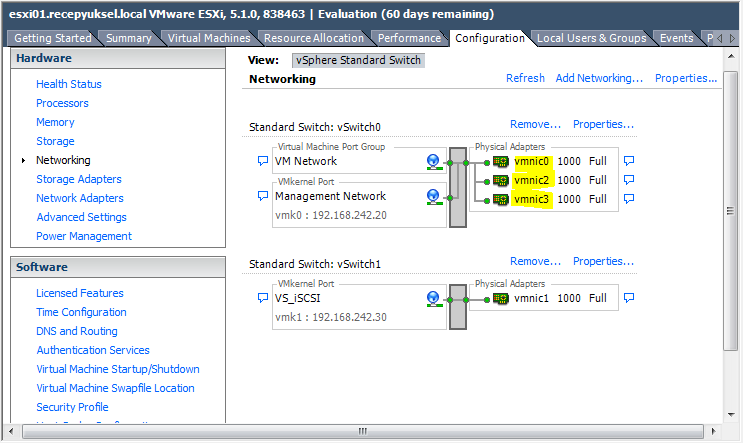Click the Add Networking... link
The height and width of the screenshot is (443, 743).
click(599, 78)
